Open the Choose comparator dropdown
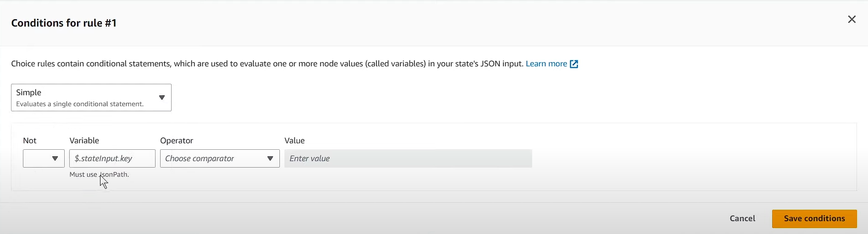 click(x=220, y=158)
